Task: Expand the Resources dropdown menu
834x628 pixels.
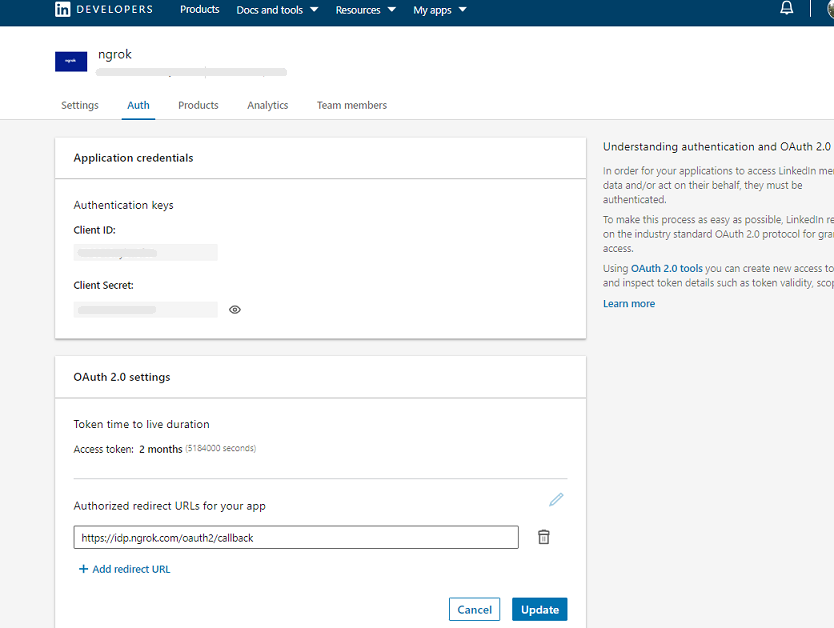Action: point(365,10)
